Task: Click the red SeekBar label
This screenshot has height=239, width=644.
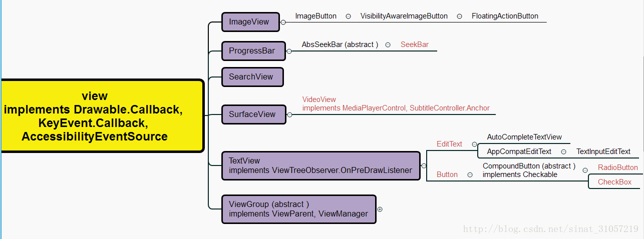Action: coord(414,44)
